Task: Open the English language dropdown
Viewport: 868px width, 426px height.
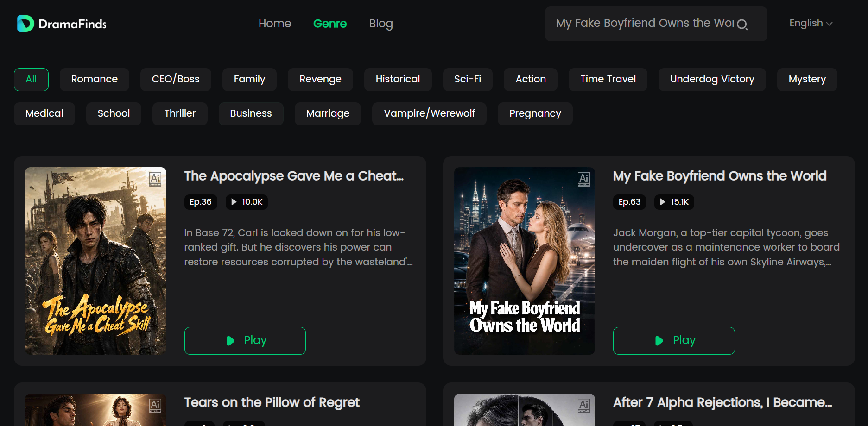Action: (811, 23)
